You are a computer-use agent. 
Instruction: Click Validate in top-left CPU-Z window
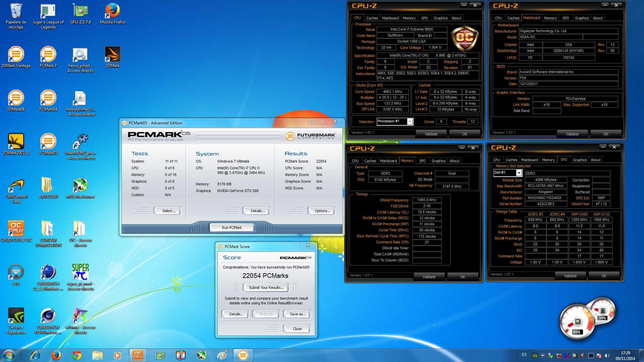431,134
